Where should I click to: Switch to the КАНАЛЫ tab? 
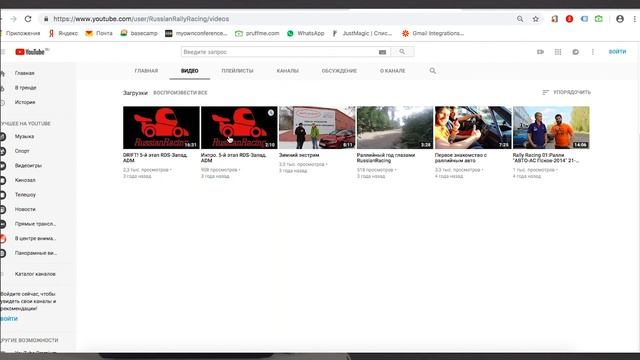point(288,71)
